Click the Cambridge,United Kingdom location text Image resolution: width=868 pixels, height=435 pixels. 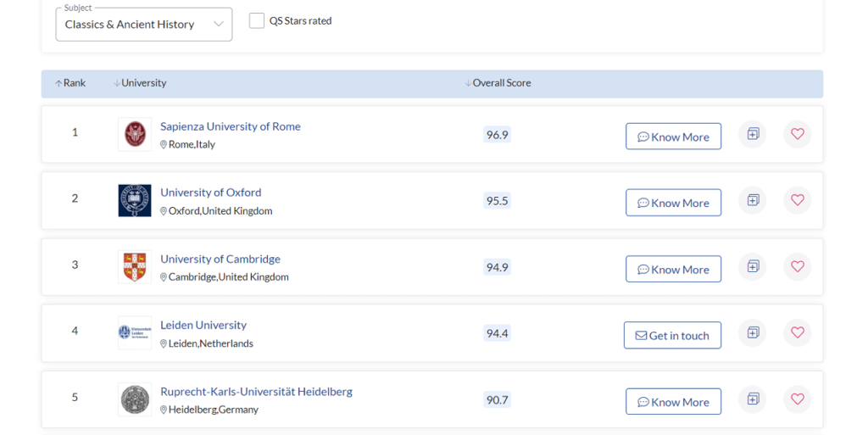229,277
